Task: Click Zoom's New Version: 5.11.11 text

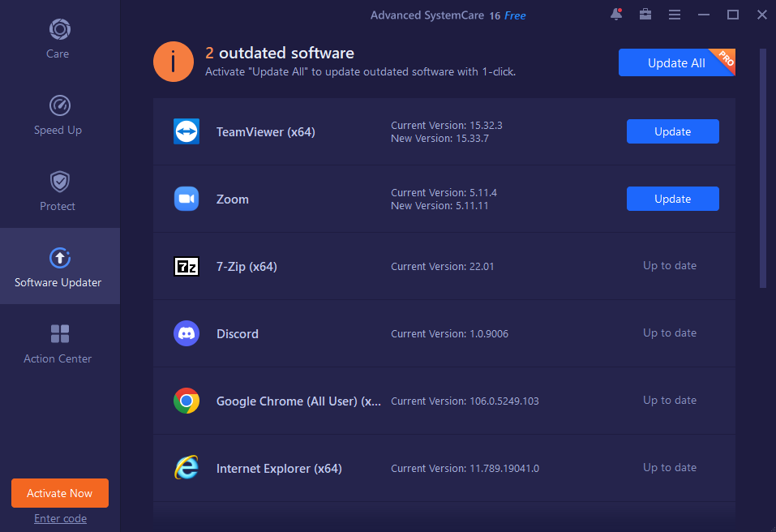Action: tap(439, 206)
